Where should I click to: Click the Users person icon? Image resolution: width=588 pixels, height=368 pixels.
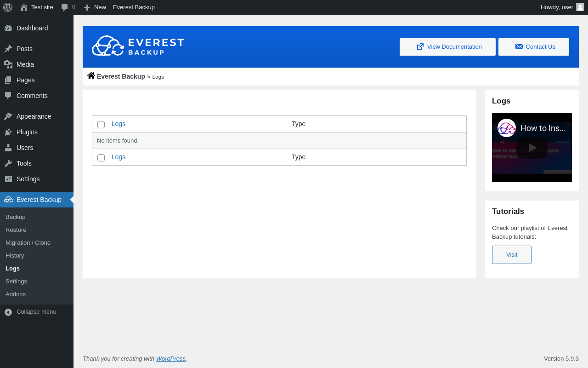tap(8, 148)
